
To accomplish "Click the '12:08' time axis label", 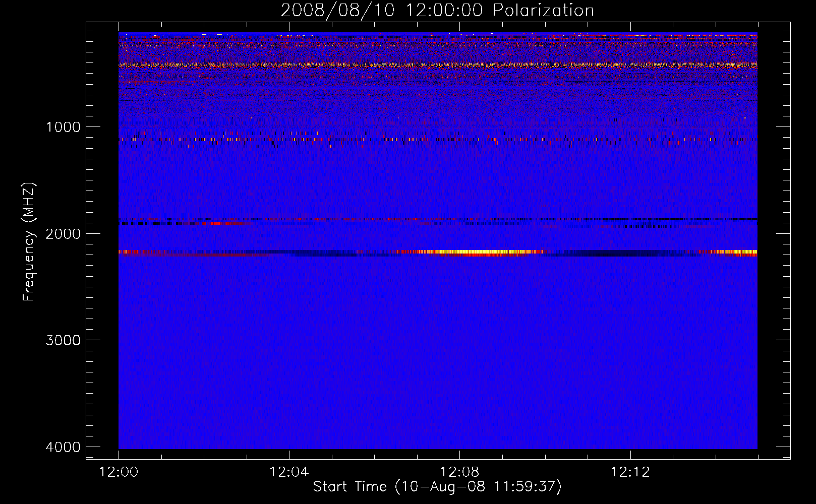I will click(x=459, y=472).
